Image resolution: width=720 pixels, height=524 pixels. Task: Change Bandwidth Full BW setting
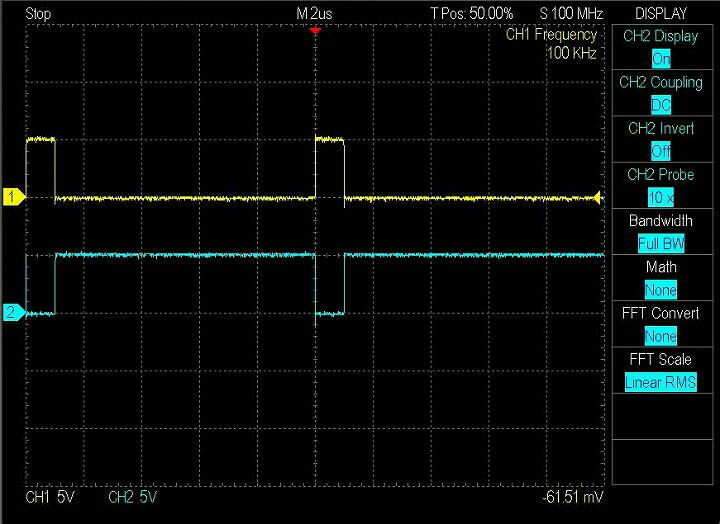(661, 243)
